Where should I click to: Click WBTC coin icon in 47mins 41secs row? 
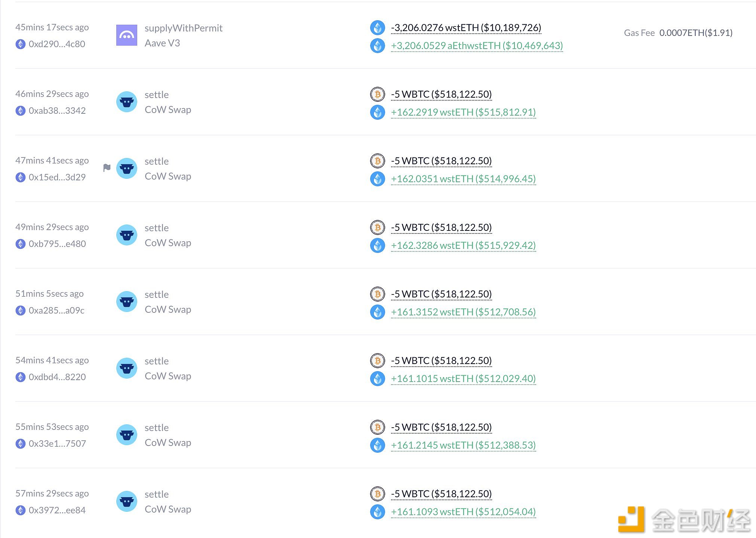[x=378, y=161]
